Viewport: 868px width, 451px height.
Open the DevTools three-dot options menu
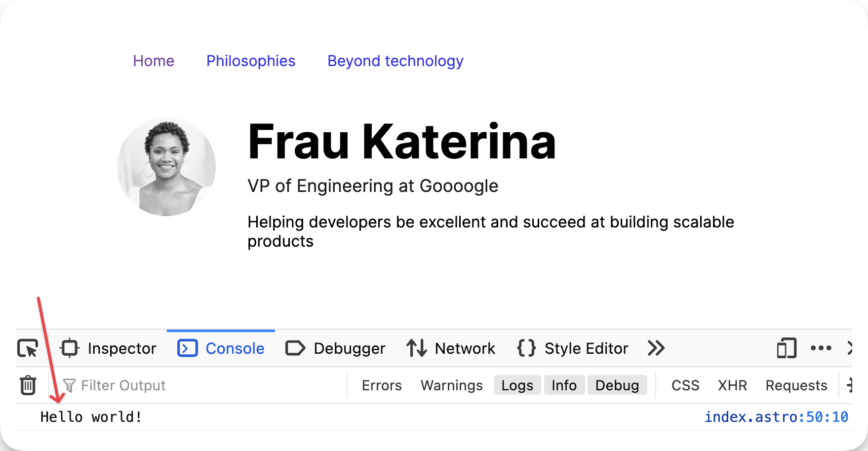click(821, 348)
